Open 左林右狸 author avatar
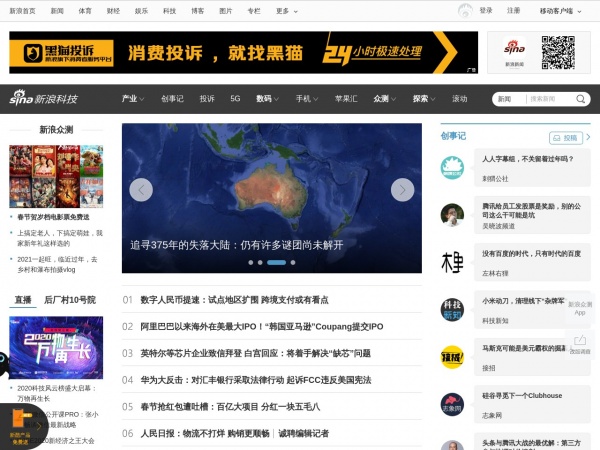600x450 pixels. [452, 262]
